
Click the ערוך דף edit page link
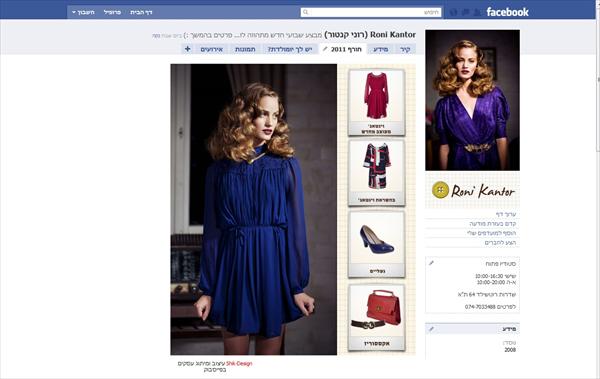pyautogui.click(x=506, y=214)
